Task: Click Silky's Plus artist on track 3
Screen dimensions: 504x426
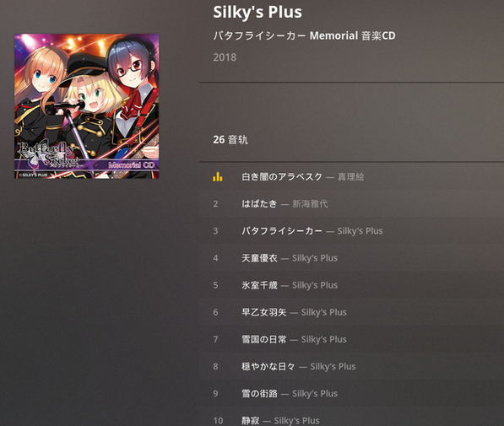Action: (360, 231)
